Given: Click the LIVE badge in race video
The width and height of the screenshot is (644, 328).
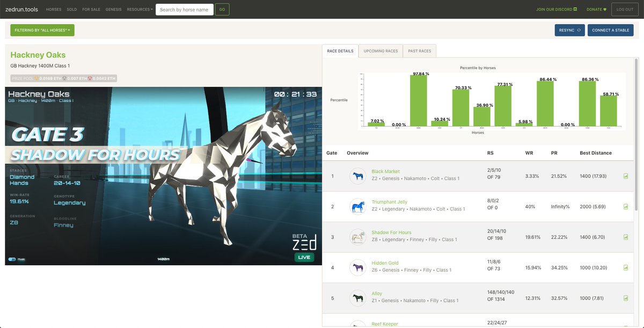Looking at the screenshot, I should (304, 258).
